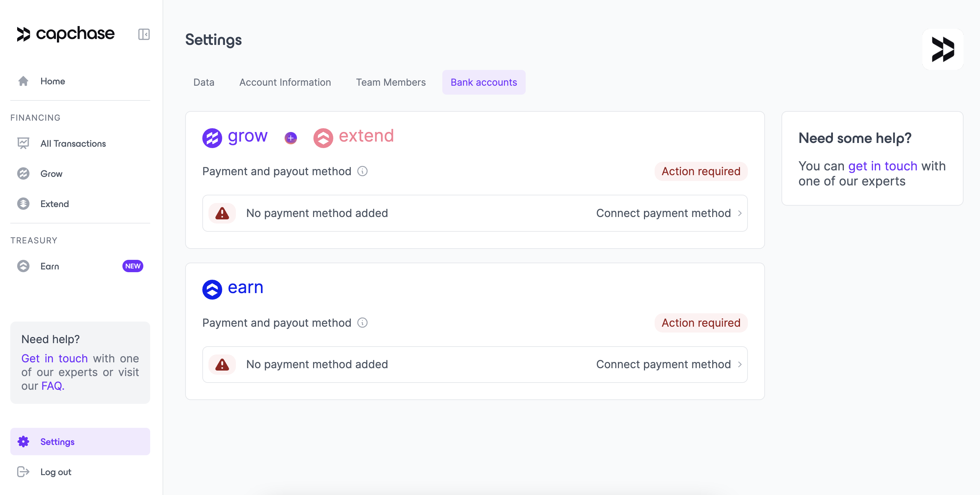Click Log out in the sidebar
980x495 pixels.
(80, 471)
